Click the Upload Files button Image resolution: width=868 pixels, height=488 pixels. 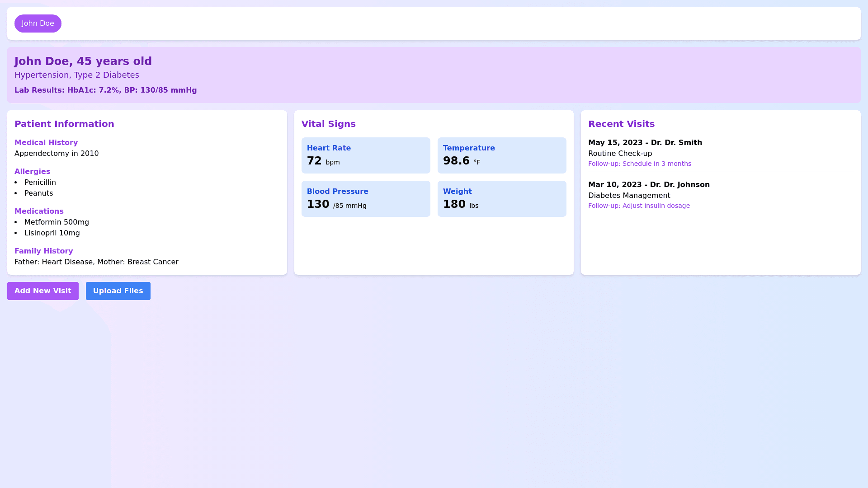tap(118, 291)
